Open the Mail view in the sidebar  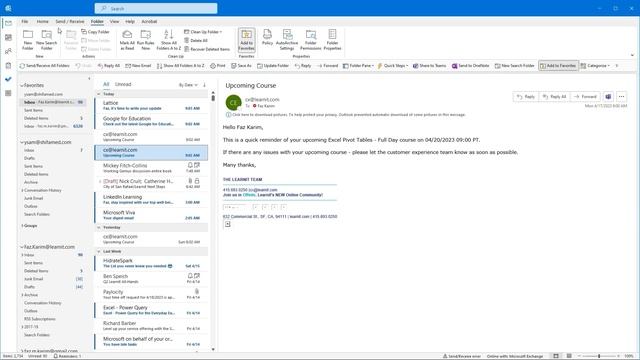[8, 23]
